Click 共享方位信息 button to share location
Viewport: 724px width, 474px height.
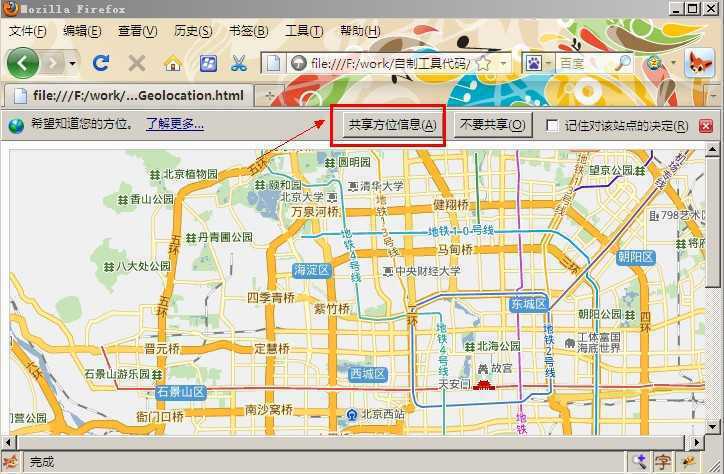(391, 125)
